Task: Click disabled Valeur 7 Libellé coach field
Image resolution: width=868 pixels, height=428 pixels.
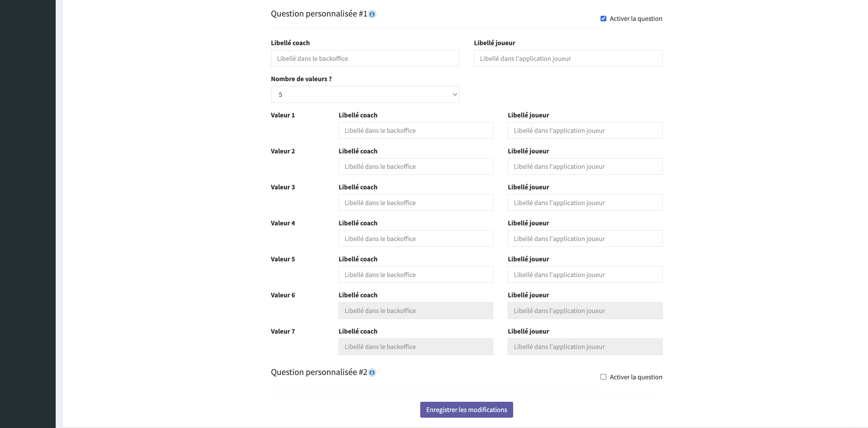Action: (416, 347)
